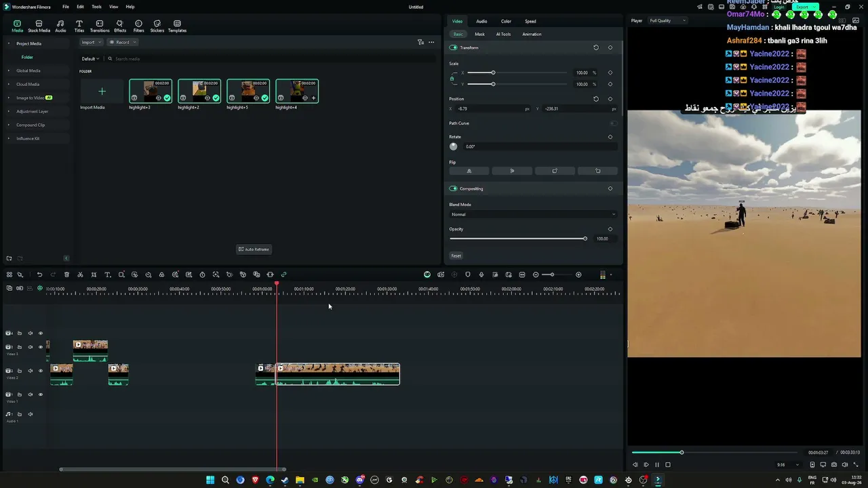Image resolution: width=868 pixels, height=488 pixels.
Task: Open the Templates panel
Action: [x=177, y=26]
